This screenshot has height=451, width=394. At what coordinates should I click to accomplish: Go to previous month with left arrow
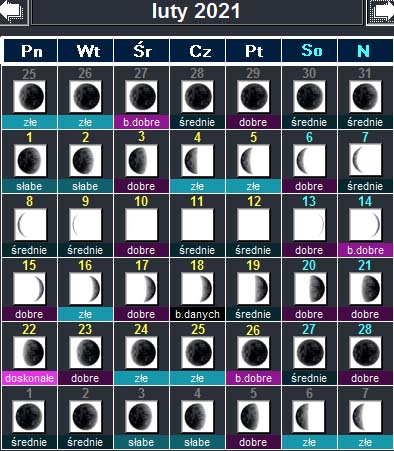tap(13, 12)
